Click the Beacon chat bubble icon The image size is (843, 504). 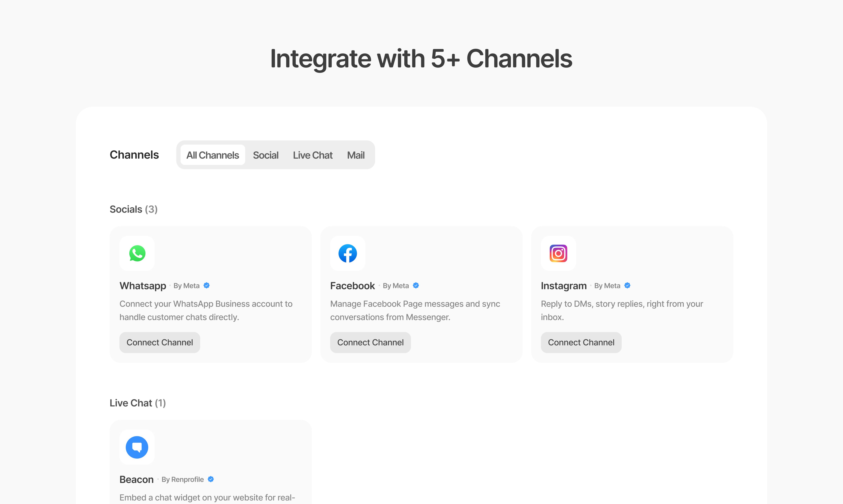click(x=137, y=447)
